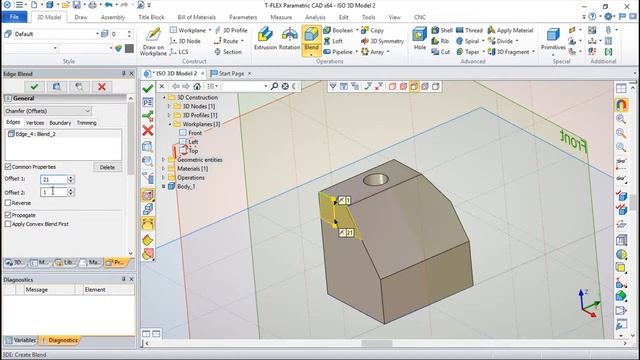Open the Workplane dropdown arrow

210,30
